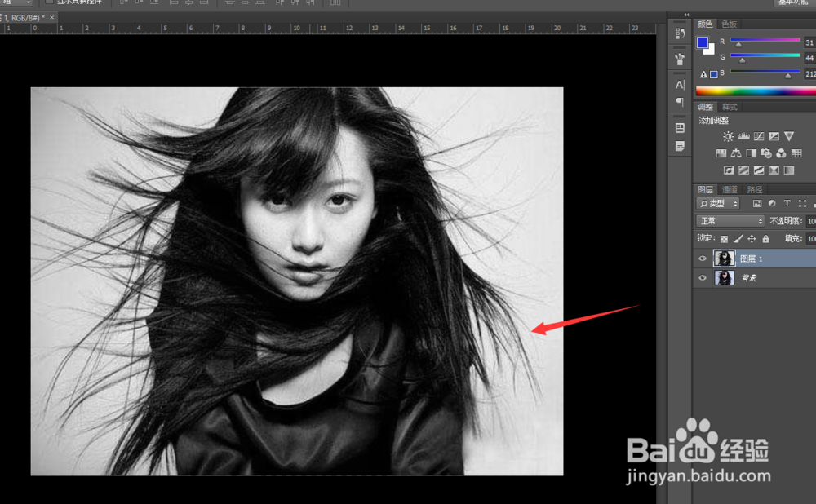
Task: Add a Black & White adjustment
Action: 751,153
